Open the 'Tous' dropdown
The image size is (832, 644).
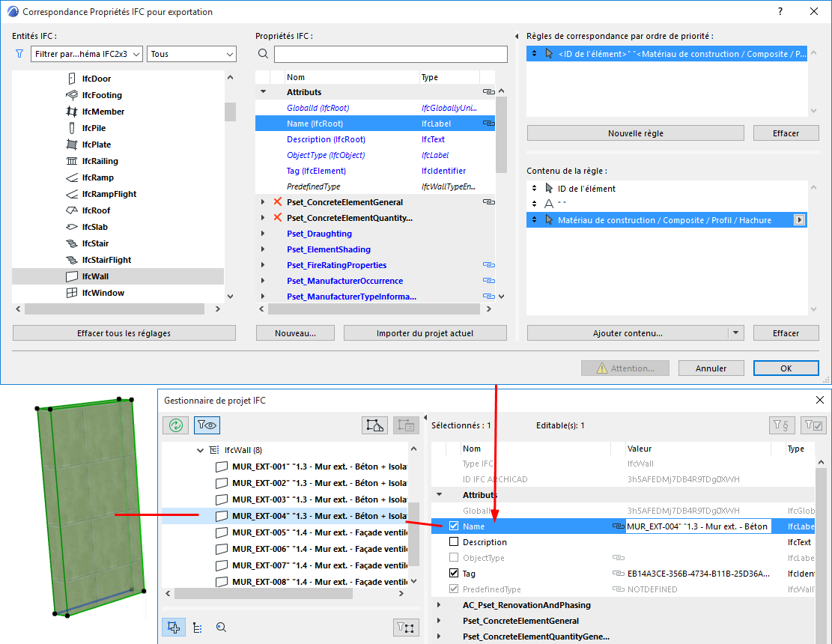point(192,54)
